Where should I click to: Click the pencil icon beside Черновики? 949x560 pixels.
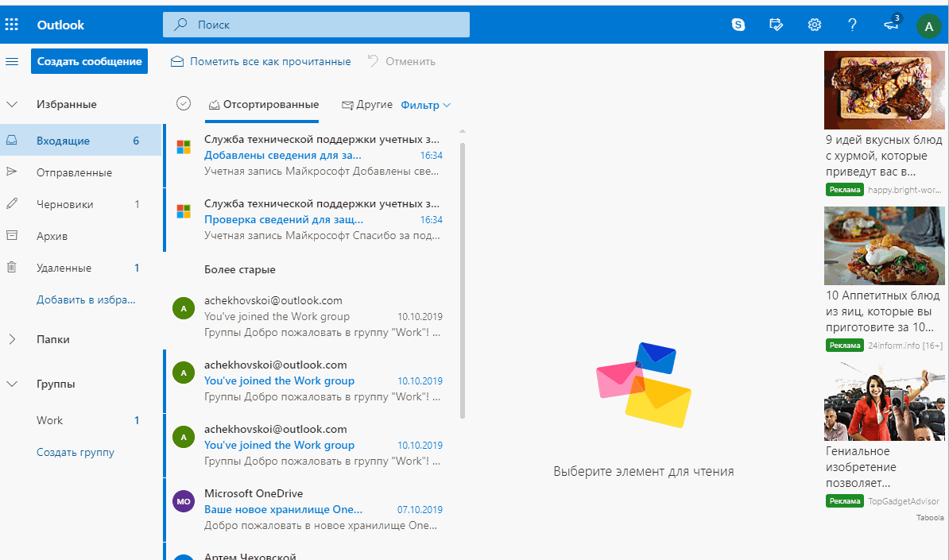point(11,204)
